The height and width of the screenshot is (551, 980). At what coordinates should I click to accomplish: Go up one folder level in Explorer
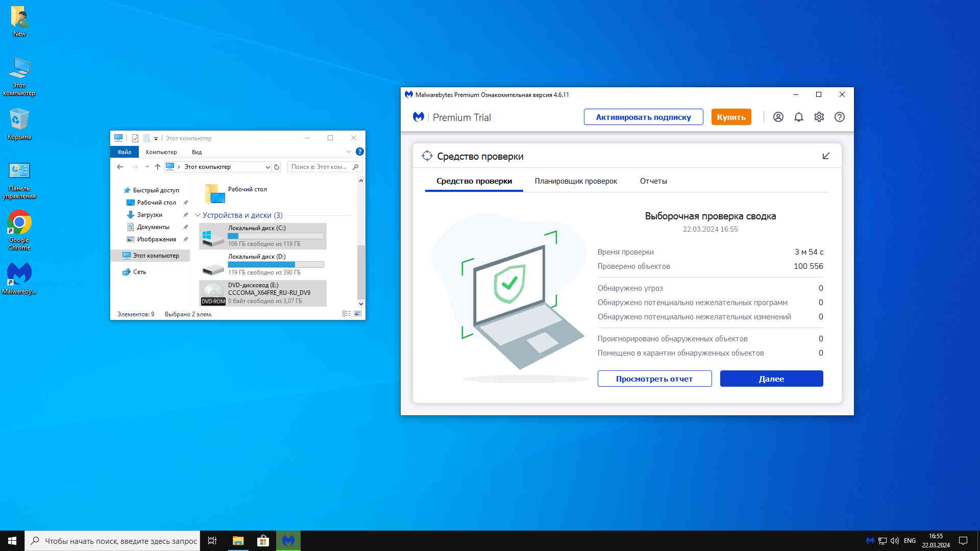158,167
